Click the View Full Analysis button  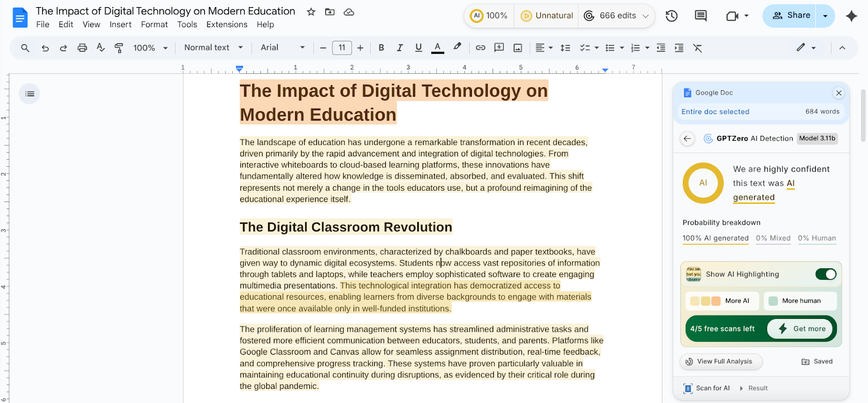pyautogui.click(x=720, y=361)
